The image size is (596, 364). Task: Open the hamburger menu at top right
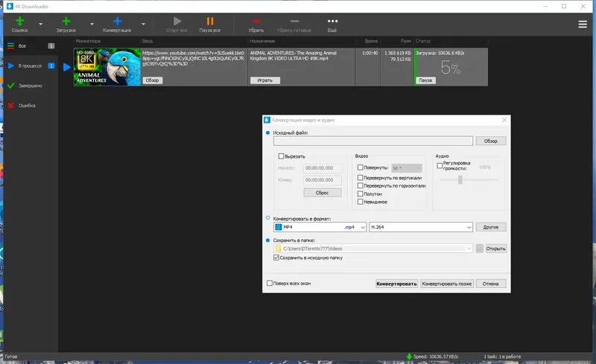583,25
